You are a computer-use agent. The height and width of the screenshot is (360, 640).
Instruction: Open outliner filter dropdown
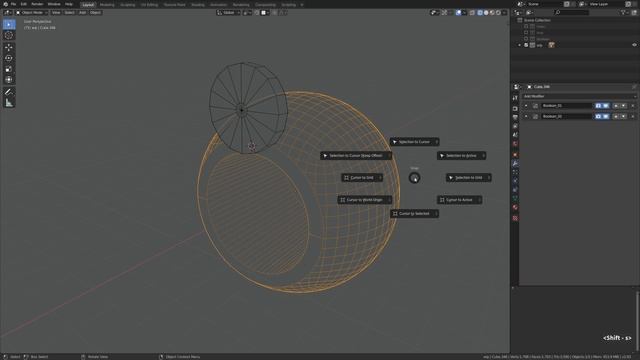click(624, 13)
